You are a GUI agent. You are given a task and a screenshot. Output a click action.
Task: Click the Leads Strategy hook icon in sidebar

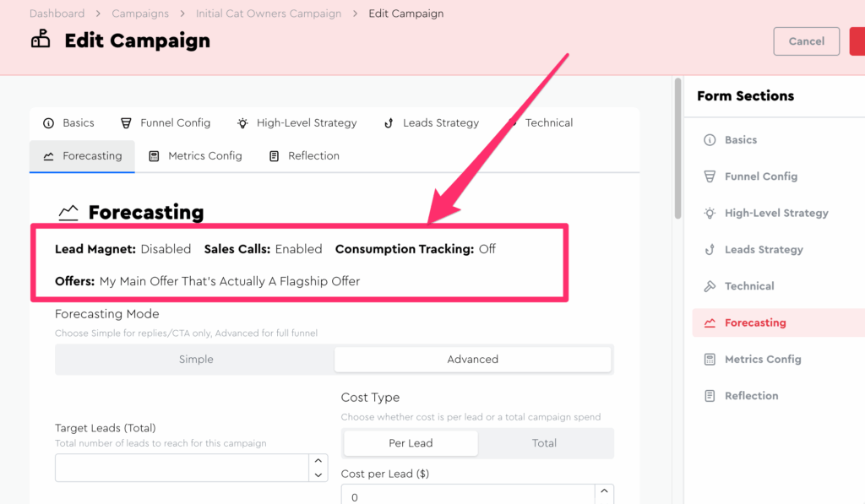tap(710, 250)
